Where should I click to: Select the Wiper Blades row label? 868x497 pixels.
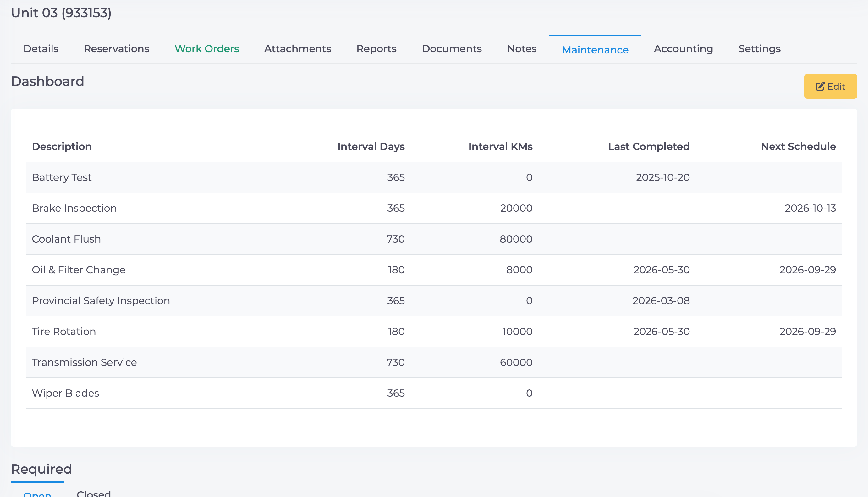[65, 393]
